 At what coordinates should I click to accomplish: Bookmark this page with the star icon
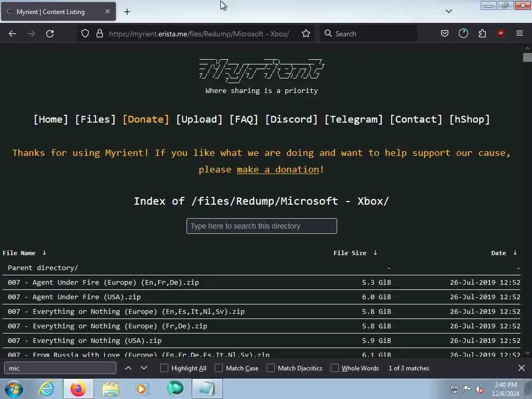tap(305, 34)
